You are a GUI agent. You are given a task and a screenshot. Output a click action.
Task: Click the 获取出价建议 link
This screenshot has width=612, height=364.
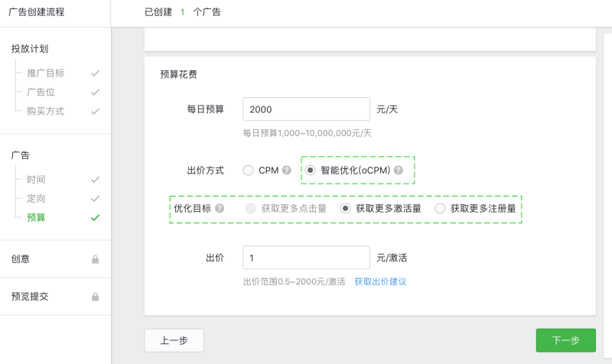coord(380,281)
